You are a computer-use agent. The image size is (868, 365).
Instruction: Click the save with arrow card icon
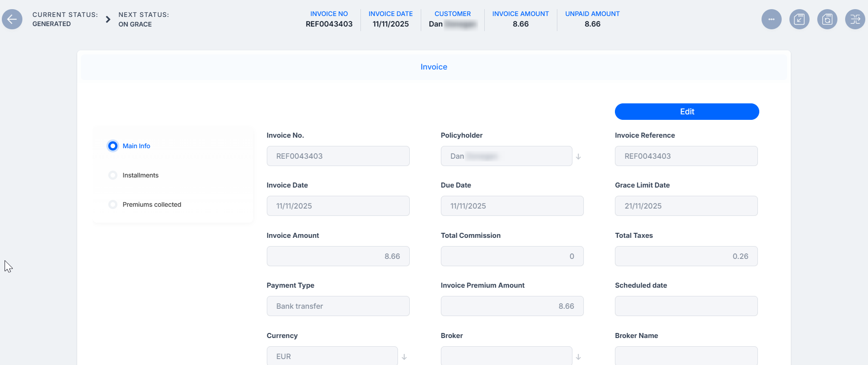tap(799, 19)
